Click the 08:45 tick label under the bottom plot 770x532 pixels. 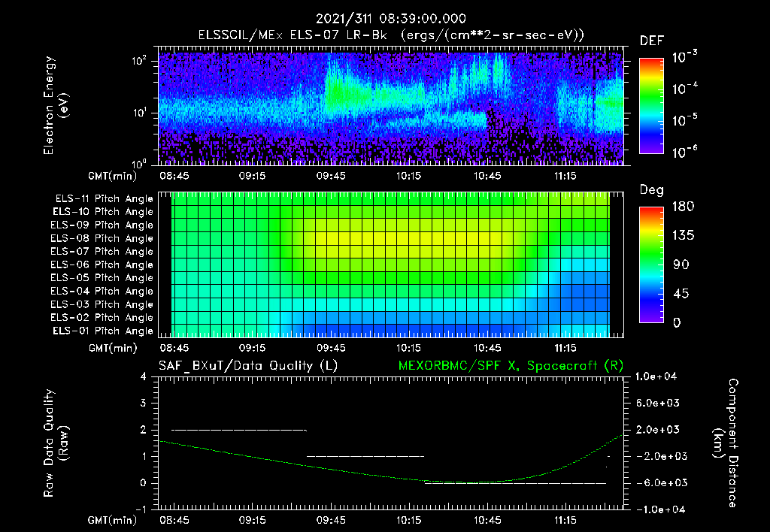click(x=174, y=520)
